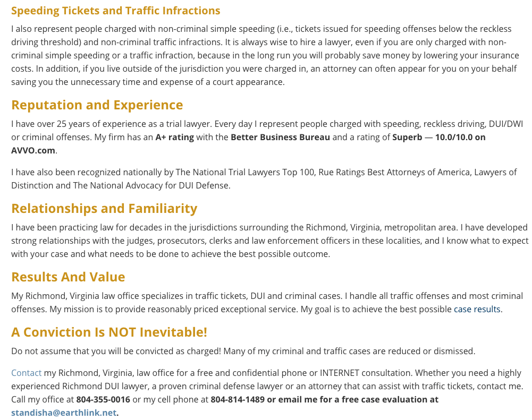Click the Relationships and Familiarity heading
Screen dimensions: 532x420
coord(104,208)
